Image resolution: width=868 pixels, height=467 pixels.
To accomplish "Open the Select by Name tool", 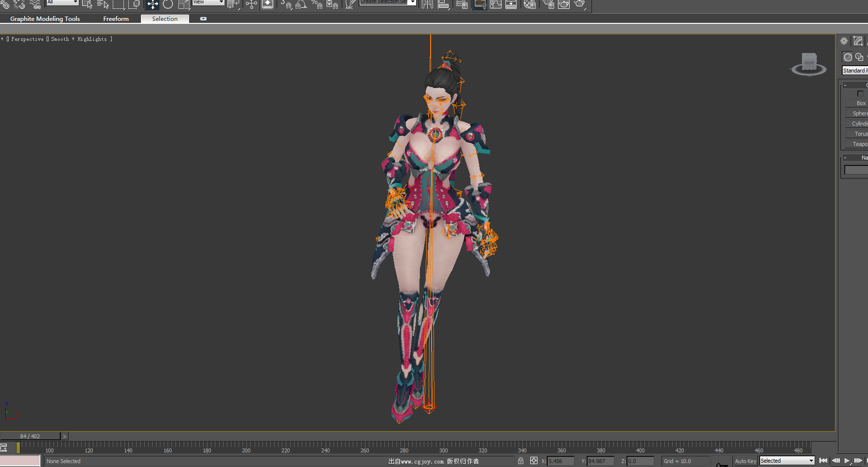I will [x=103, y=4].
